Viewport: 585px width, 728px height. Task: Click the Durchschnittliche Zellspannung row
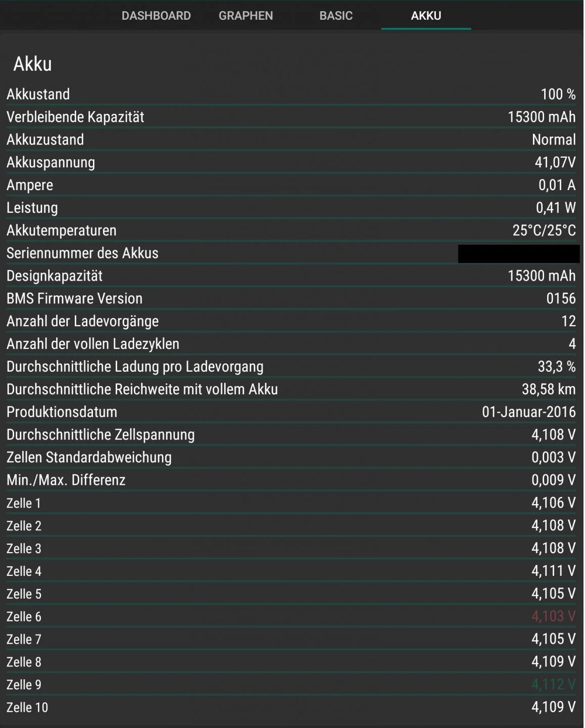coord(291,435)
